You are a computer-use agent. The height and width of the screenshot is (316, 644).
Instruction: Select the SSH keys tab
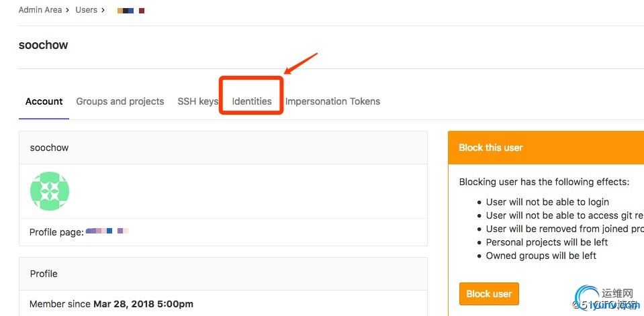coord(197,101)
